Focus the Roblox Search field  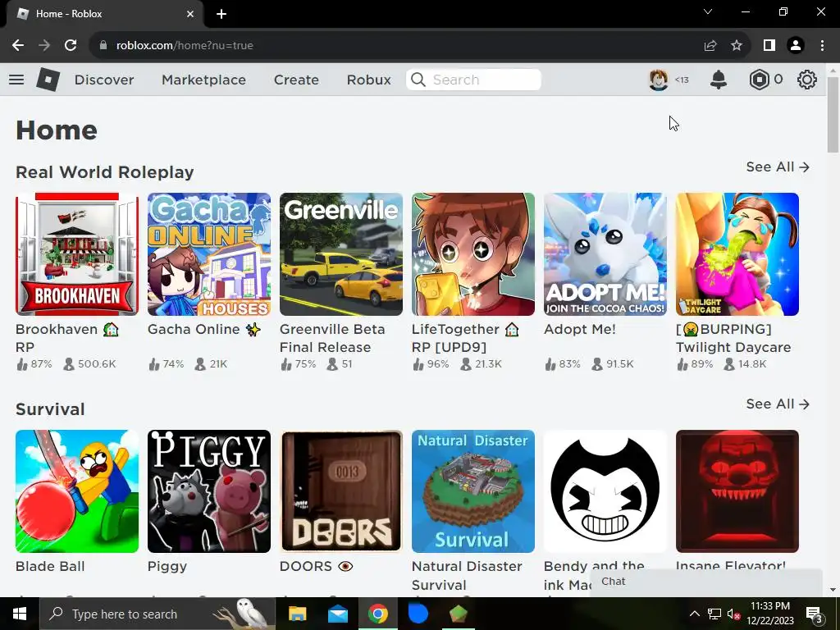(x=473, y=80)
